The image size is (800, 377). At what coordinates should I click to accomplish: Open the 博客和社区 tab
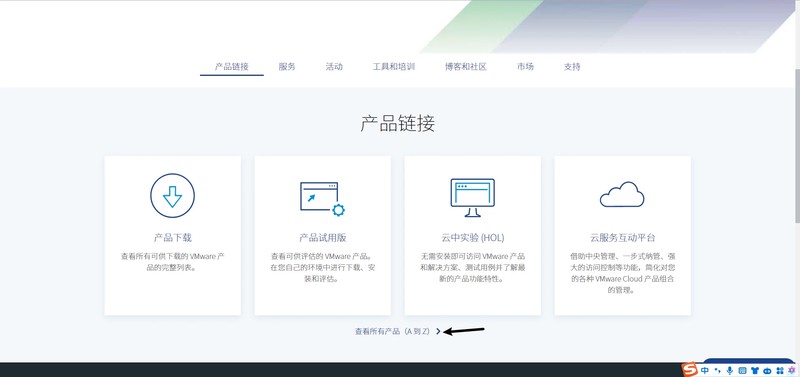[x=466, y=67]
